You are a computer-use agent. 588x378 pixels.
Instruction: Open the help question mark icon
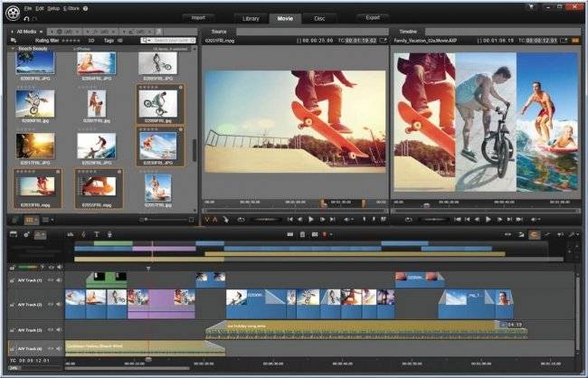pos(86,8)
